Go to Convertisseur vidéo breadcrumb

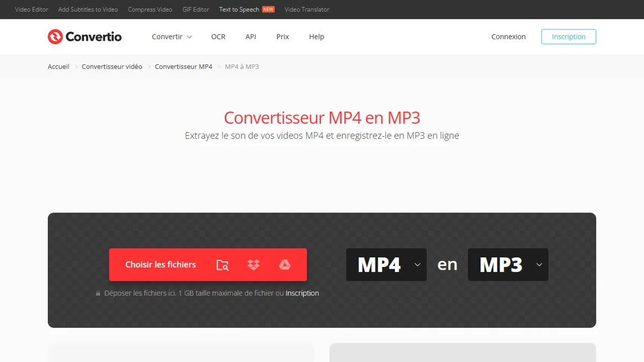click(112, 67)
